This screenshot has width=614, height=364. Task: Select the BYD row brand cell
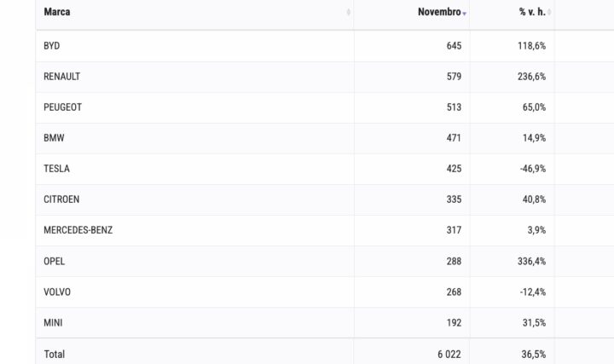(x=52, y=46)
